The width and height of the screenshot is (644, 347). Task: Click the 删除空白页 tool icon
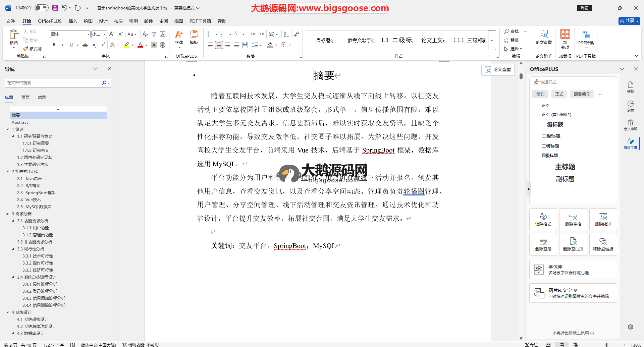573,244
